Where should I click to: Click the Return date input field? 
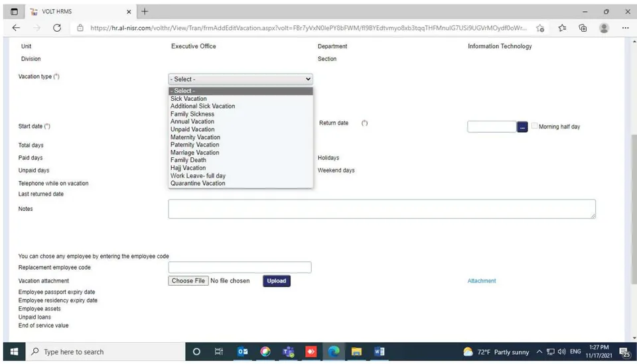coord(492,127)
